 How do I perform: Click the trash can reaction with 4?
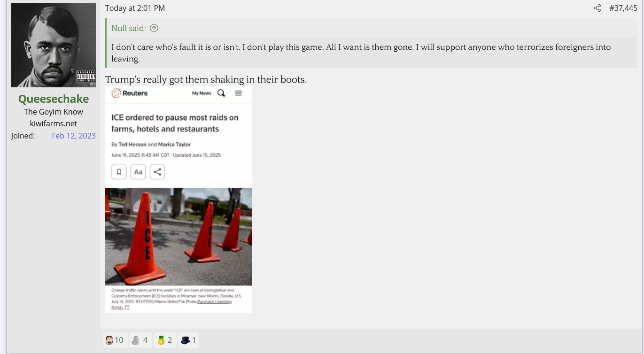coord(140,340)
